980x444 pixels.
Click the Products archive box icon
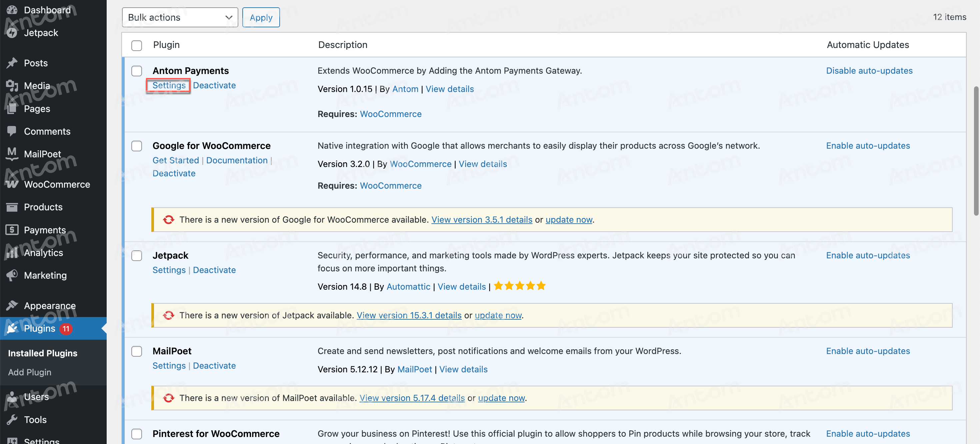[x=12, y=207]
